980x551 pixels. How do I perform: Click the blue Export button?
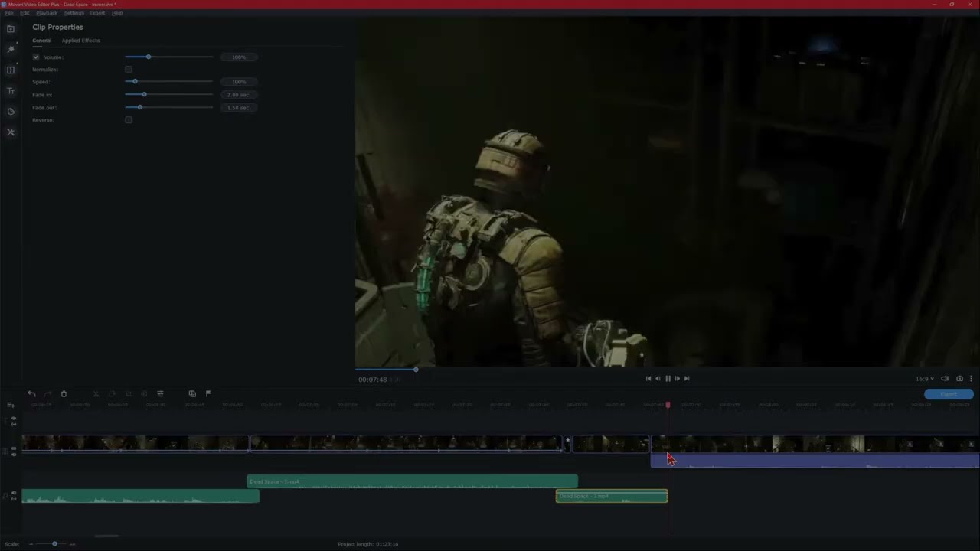(949, 394)
